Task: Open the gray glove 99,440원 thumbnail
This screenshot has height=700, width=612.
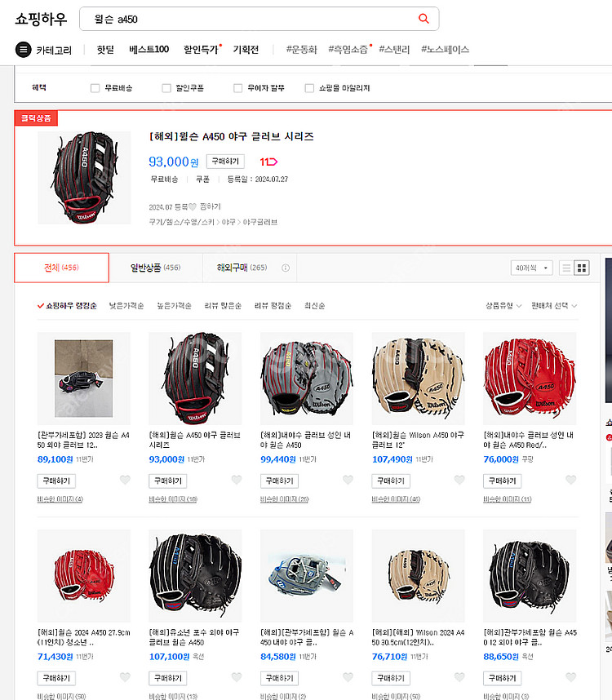Action: tap(307, 378)
